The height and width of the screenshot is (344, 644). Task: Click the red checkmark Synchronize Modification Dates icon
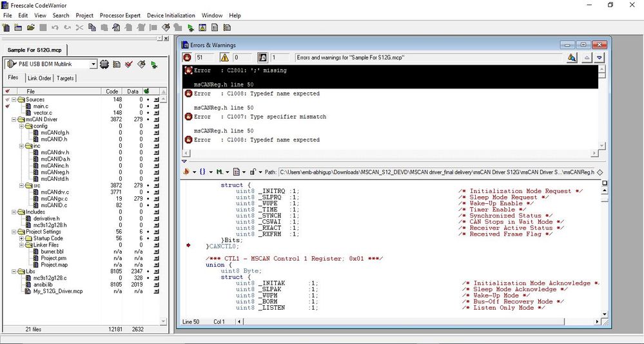[129, 65]
